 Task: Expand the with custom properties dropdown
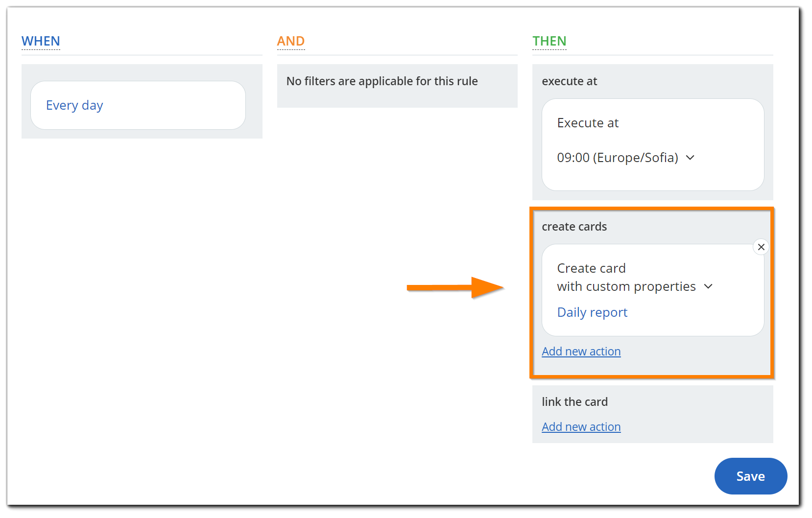pyautogui.click(x=635, y=286)
